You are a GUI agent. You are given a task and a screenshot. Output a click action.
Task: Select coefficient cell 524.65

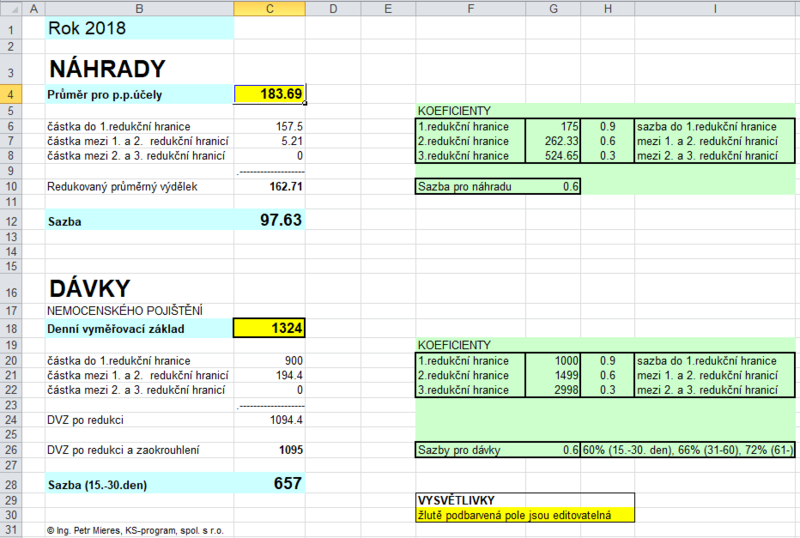point(553,156)
